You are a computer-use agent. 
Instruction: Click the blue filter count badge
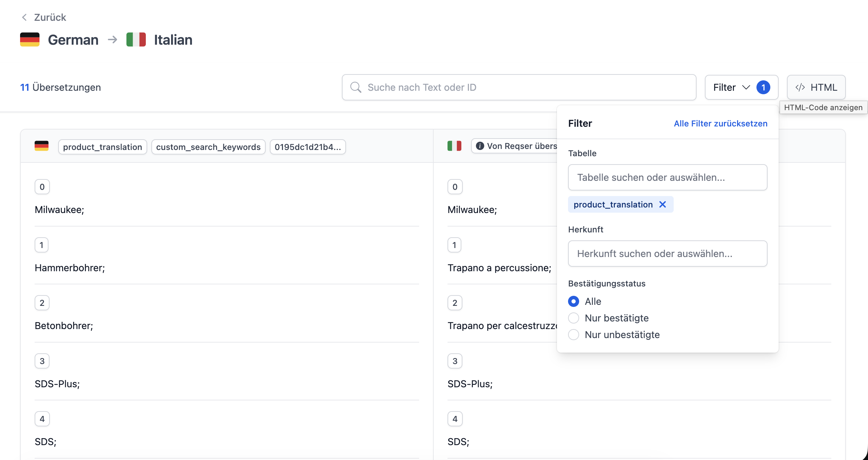[x=763, y=87]
